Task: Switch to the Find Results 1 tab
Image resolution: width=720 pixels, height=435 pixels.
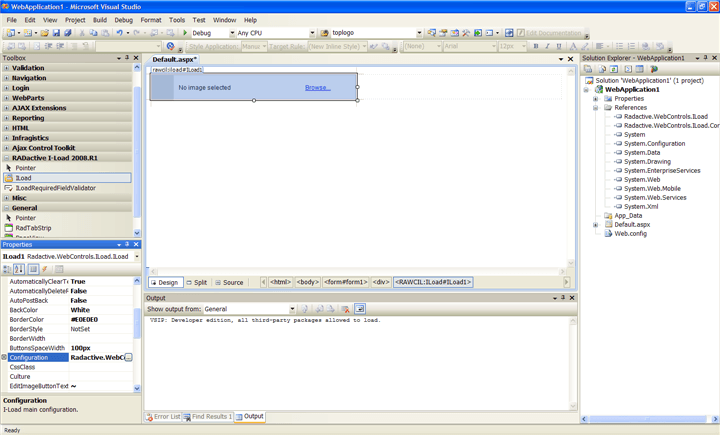Action: pyautogui.click(x=208, y=417)
